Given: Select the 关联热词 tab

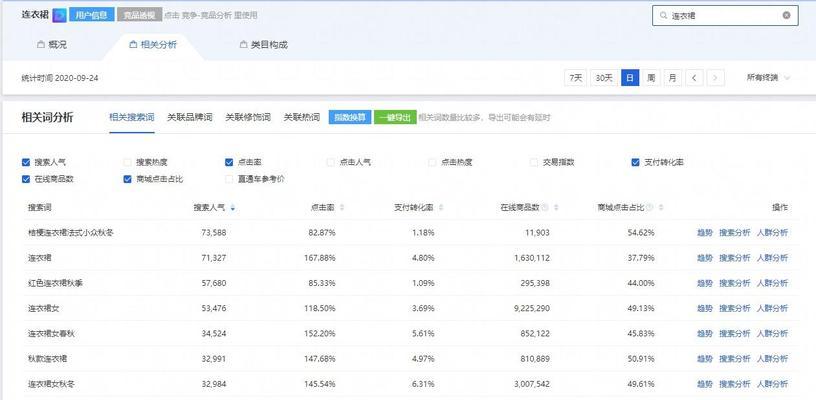Looking at the screenshot, I should point(302,118).
